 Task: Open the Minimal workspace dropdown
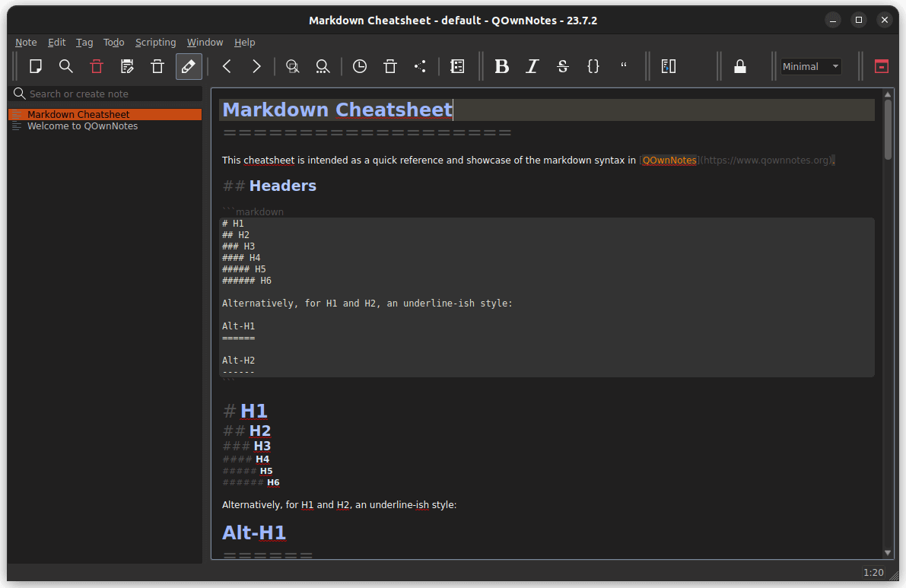pyautogui.click(x=810, y=66)
